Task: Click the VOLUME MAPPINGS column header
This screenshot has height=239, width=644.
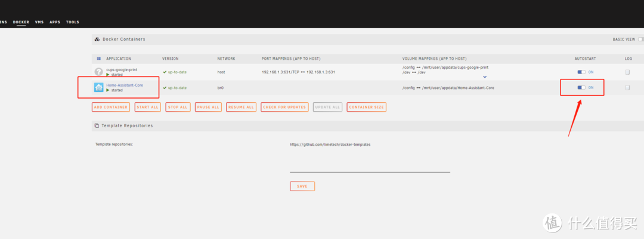Action: click(435, 59)
